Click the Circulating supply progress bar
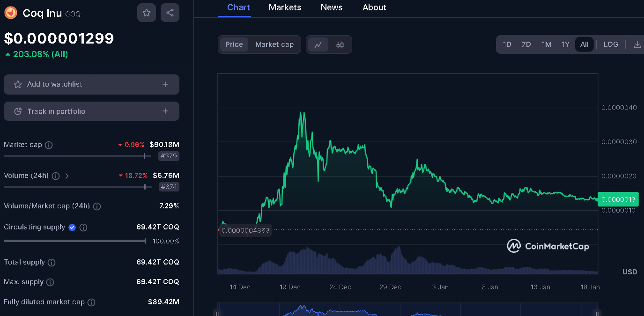Screen dimensions: 644x316 coord(75,241)
